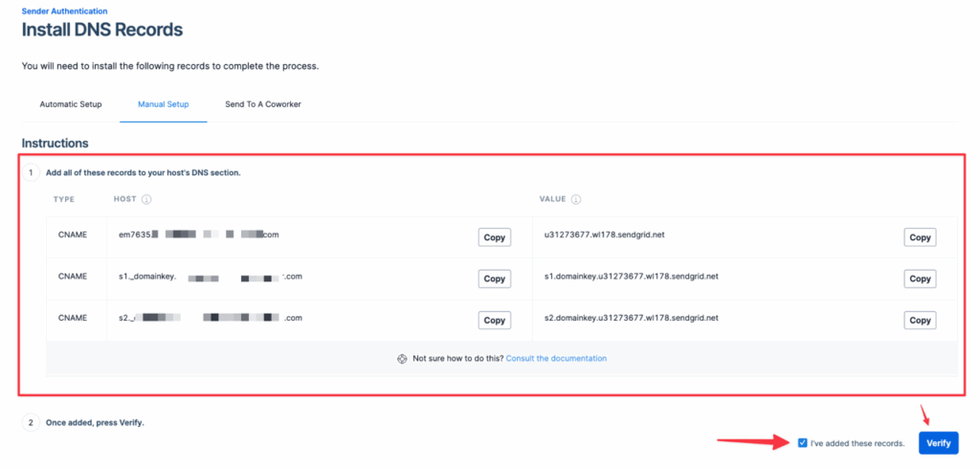Copy the s2._domainkey host record
Image resolution: width=980 pixels, height=469 pixels.
[x=495, y=321]
